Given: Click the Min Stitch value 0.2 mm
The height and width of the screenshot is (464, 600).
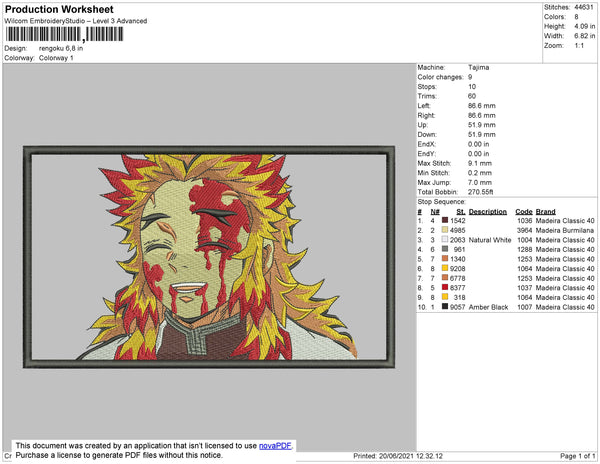Looking at the screenshot, I should (479, 173).
